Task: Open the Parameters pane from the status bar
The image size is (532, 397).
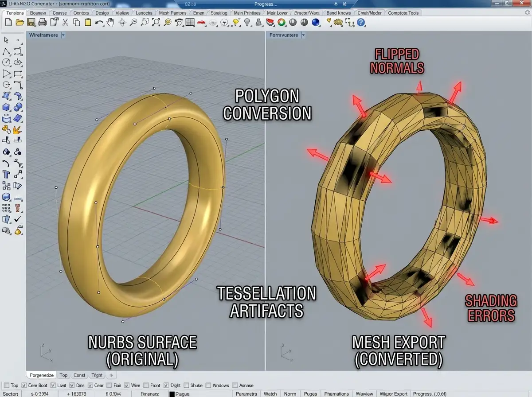Action: click(x=246, y=394)
